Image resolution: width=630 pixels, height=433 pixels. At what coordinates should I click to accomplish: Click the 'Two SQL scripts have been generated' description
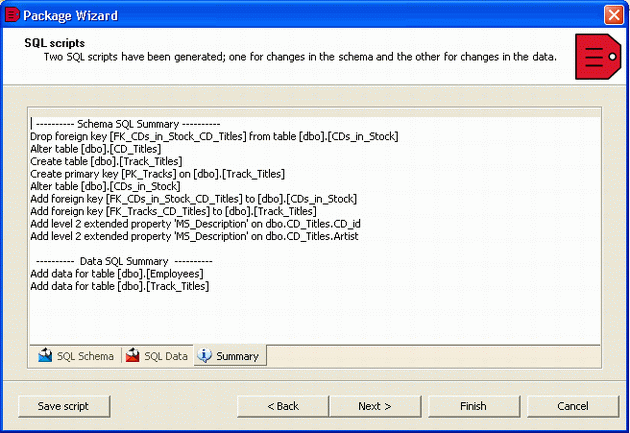coord(300,57)
